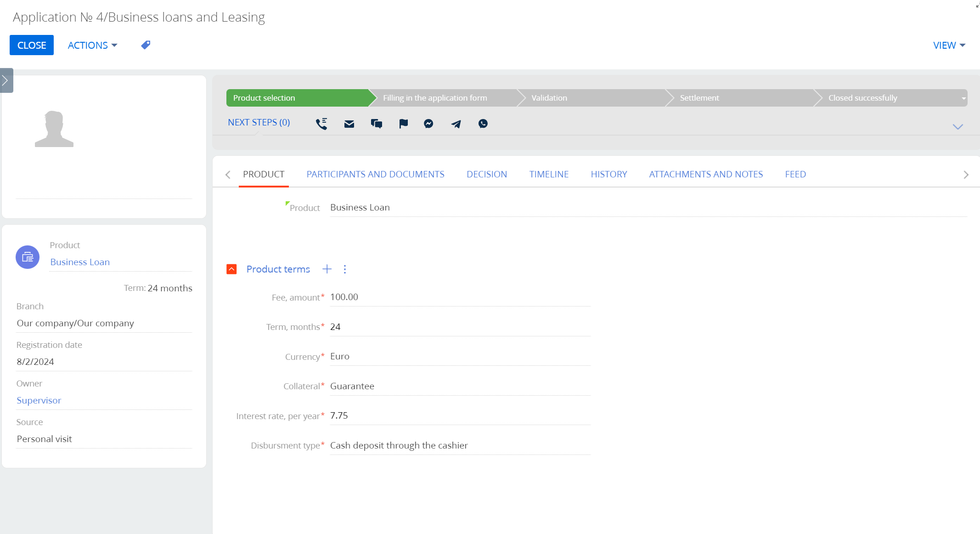Click the Business Loan product icon
Screen dimensions: 980x534
click(27, 257)
